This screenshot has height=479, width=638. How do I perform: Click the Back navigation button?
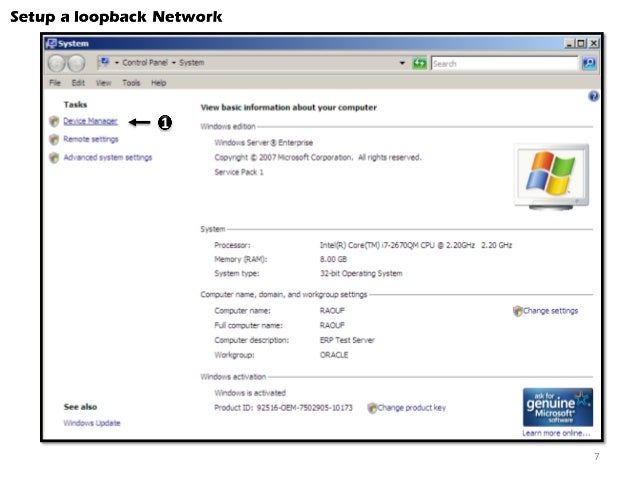click(57, 63)
